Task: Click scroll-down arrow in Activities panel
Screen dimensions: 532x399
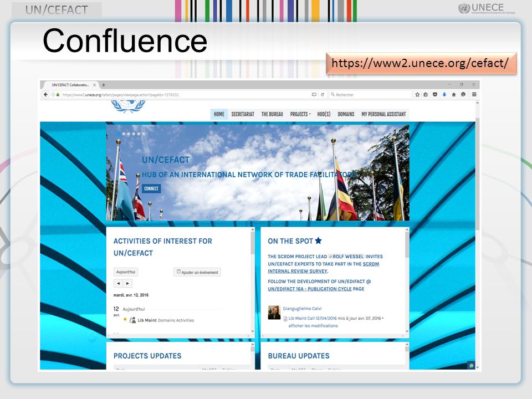Action: (253, 331)
